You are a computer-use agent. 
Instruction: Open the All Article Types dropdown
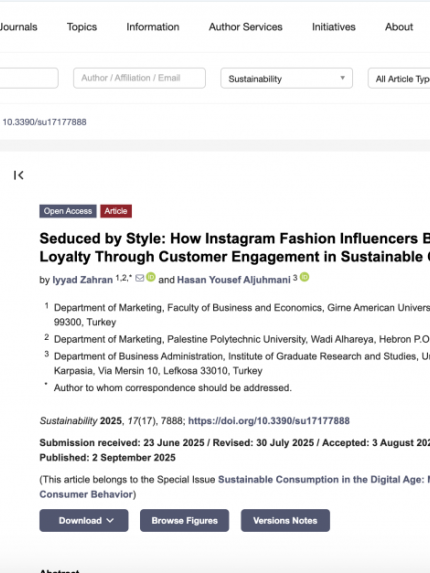click(399, 78)
